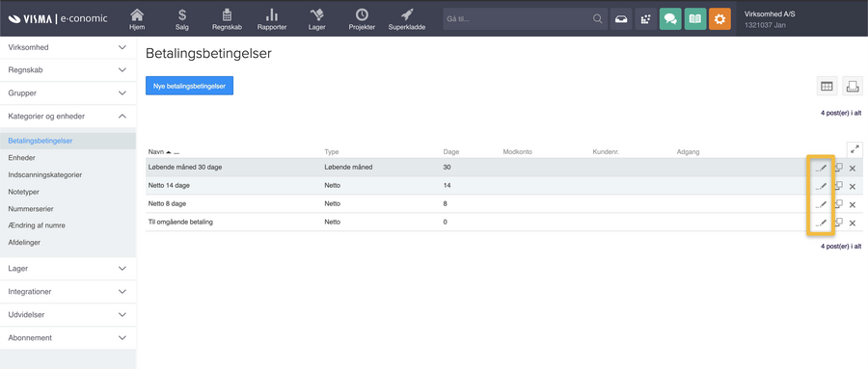
Task: Open the orange settings gear icon
Action: (x=719, y=19)
